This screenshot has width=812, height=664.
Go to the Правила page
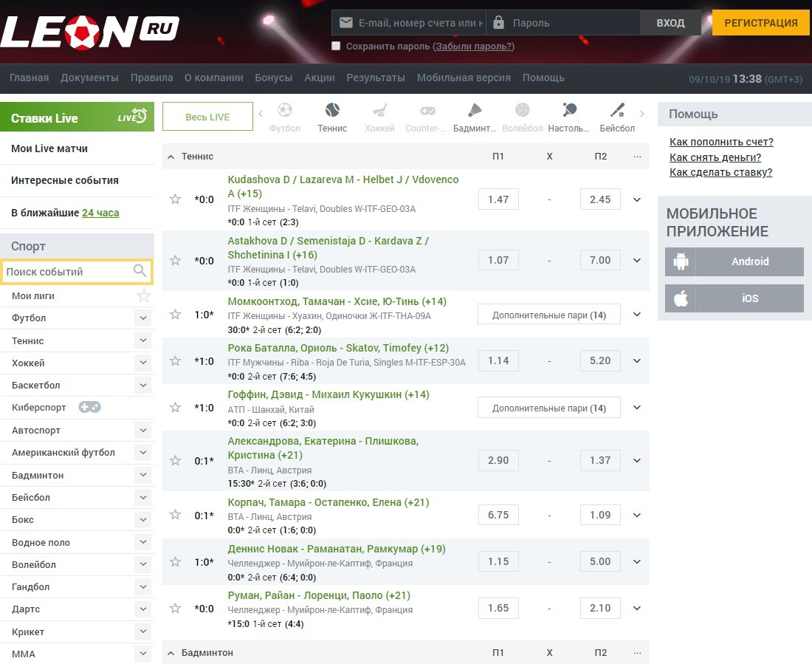click(x=152, y=78)
